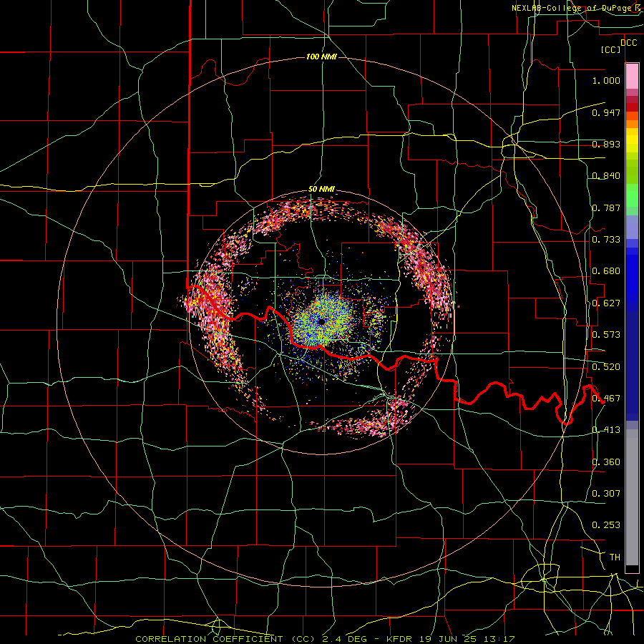Select the 0.893 legend value
The height and width of the screenshot is (644, 644).
[606, 144]
